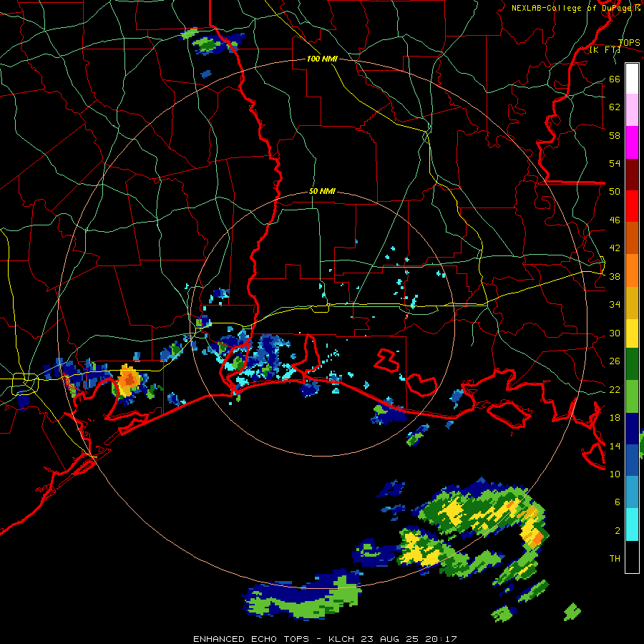Viewport: 644px width, 644px height.
Task: Click the TOPS legend title
Action: [x=629, y=43]
